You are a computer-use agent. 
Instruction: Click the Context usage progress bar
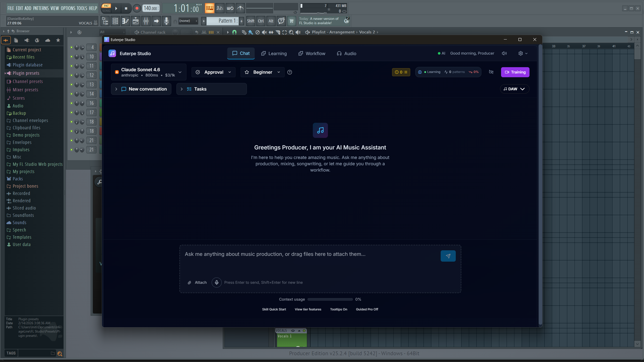pos(330,299)
